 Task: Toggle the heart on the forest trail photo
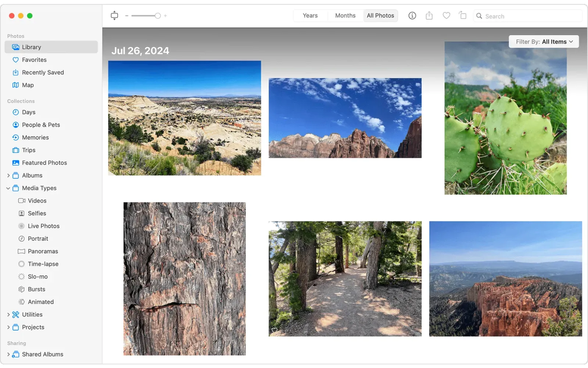275,330
